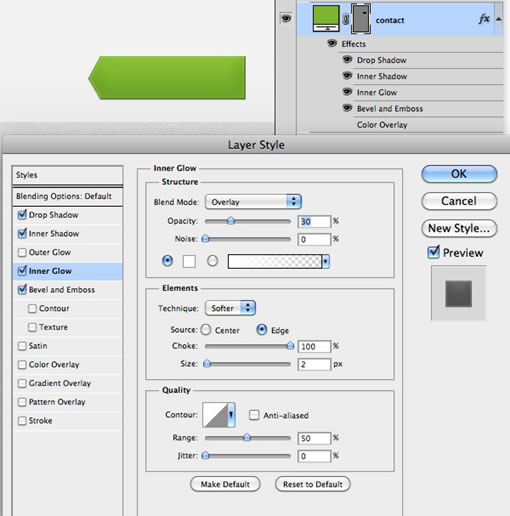Hide all Effects using the eye icon
Viewport: 510px width, 516px height.
pos(332,43)
